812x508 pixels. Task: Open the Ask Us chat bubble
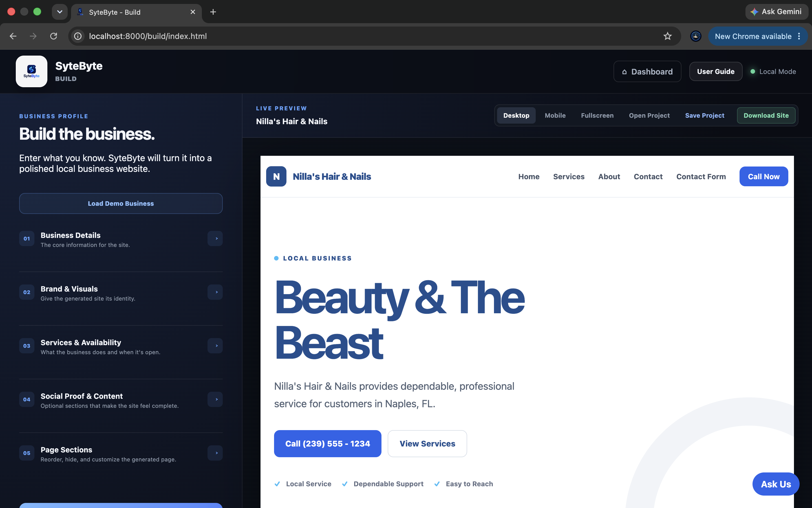[x=776, y=484]
